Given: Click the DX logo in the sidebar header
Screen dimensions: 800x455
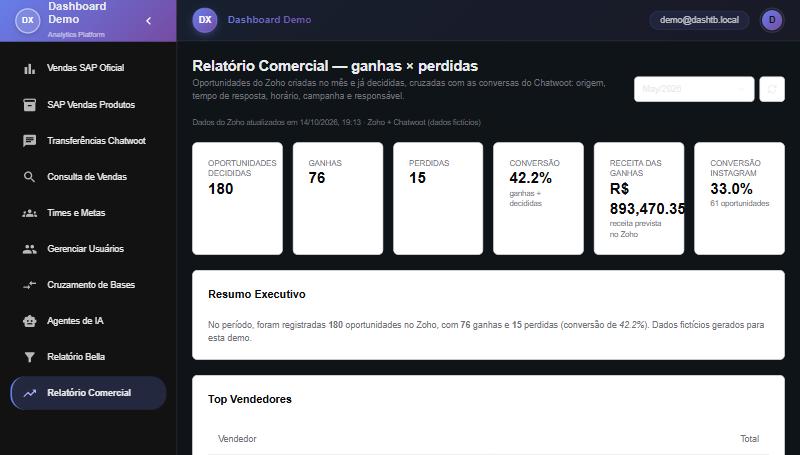Looking at the screenshot, I should pos(28,20).
